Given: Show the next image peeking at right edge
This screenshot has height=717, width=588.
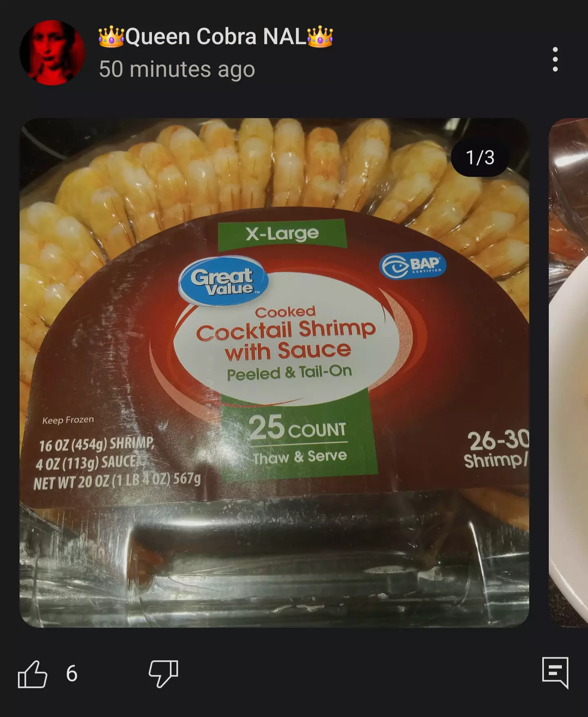Looking at the screenshot, I should tap(568, 372).
